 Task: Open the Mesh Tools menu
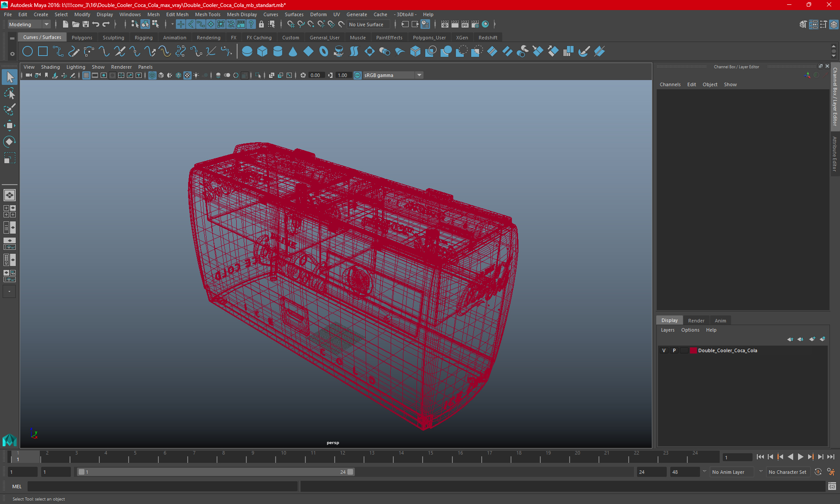[207, 14]
